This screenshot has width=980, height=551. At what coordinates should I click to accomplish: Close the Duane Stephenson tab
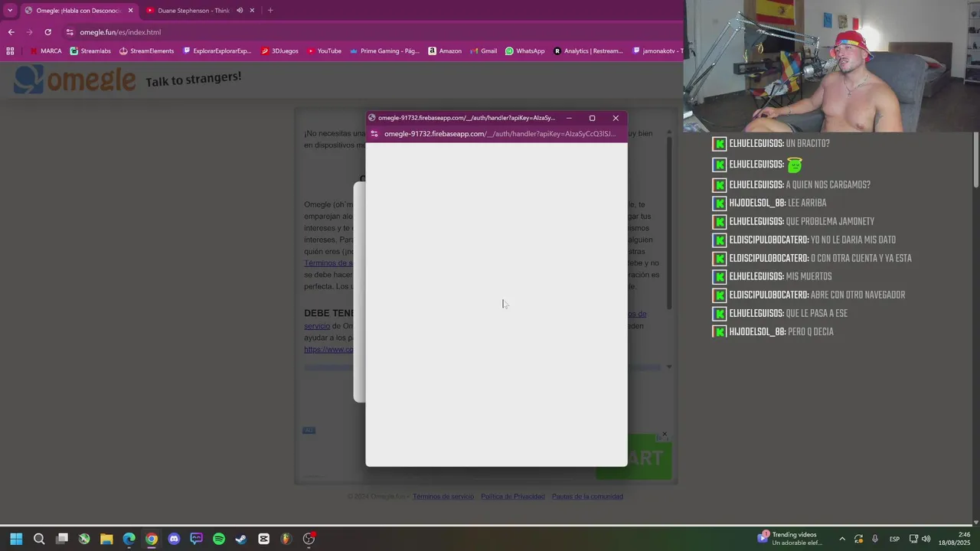252,10
